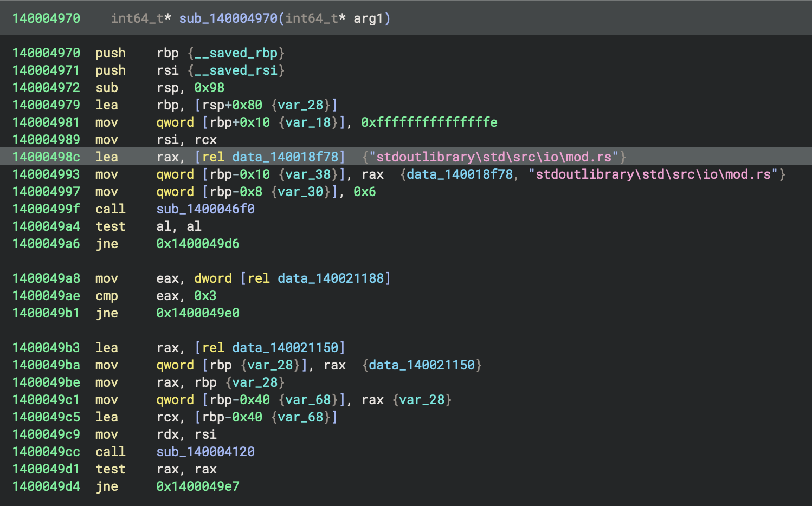Select the string comment on the highlighted lea line

tap(494, 157)
